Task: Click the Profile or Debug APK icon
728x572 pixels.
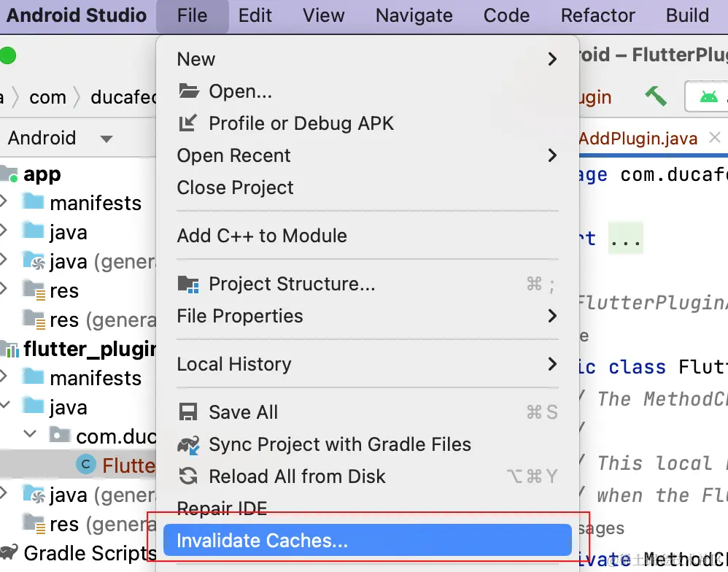Action: tap(188, 123)
